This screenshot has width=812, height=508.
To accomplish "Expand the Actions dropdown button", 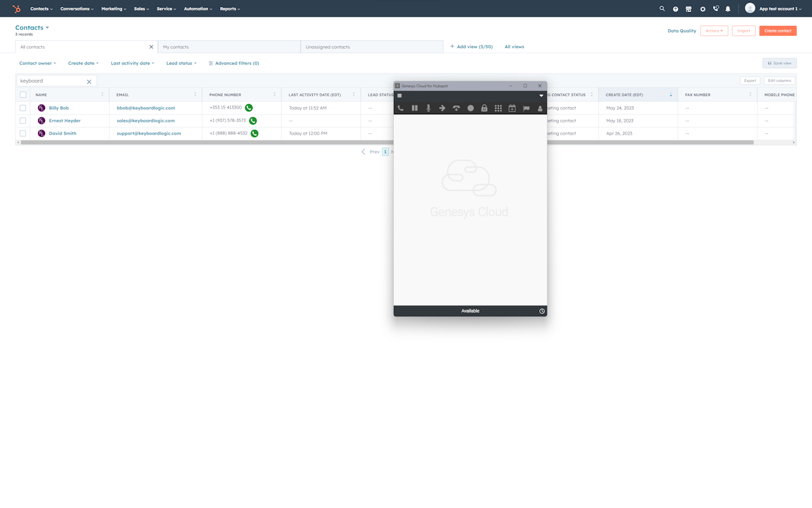I will pyautogui.click(x=714, y=30).
